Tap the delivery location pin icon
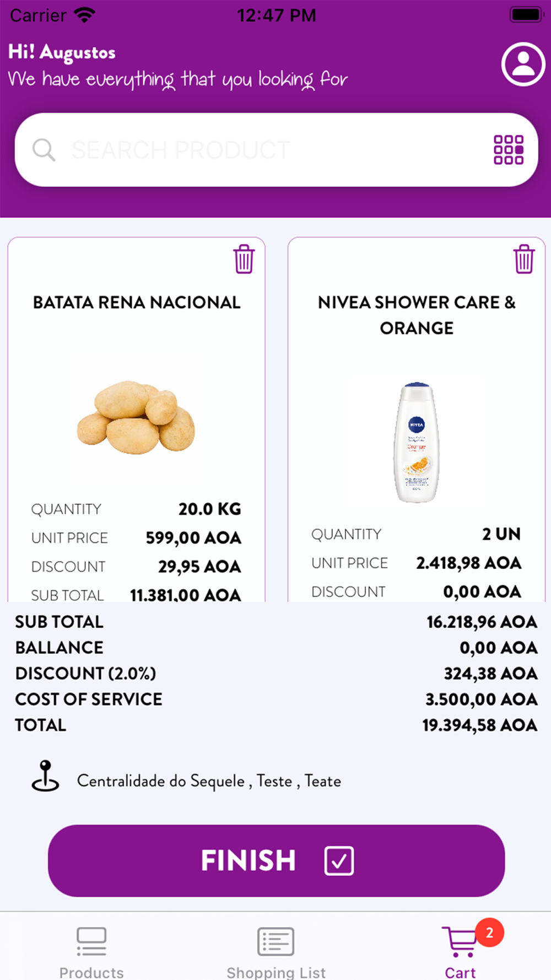 click(45, 776)
